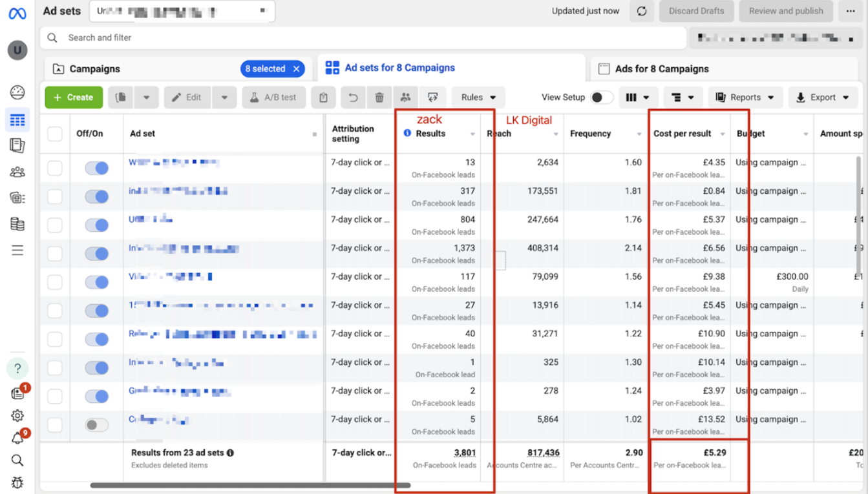Turn on the switch for row with 5 results
868x494 pixels.
[x=97, y=425]
